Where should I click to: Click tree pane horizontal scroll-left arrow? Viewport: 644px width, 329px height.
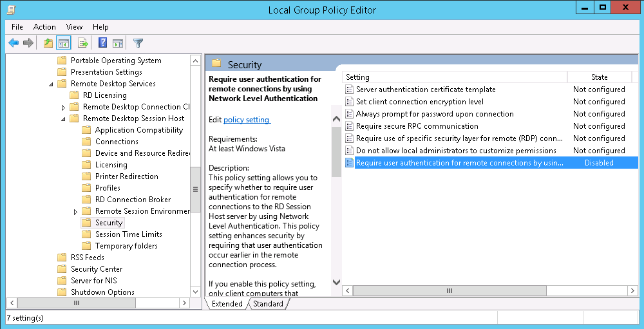pyautogui.click(x=12, y=303)
